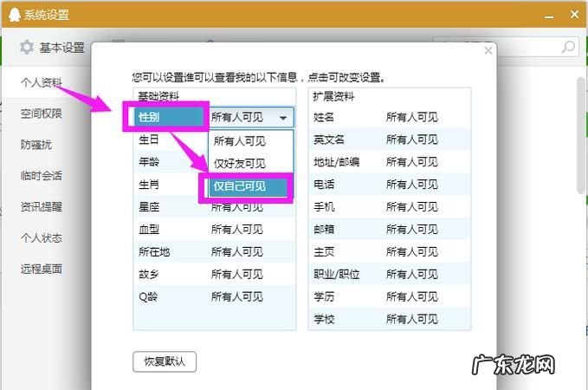Click the Q龄 row label
Image resolution: width=588 pixels, height=390 pixels.
click(148, 296)
